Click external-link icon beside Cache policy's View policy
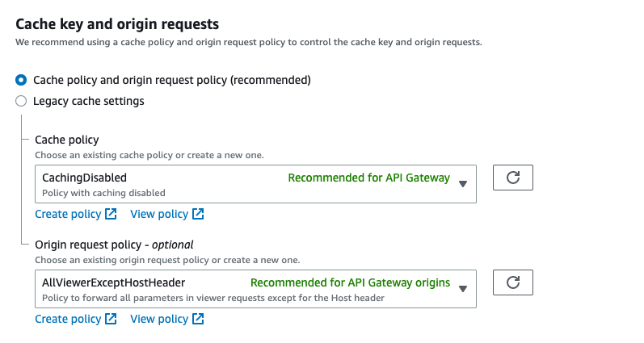The image size is (644, 343). [198, 214]
